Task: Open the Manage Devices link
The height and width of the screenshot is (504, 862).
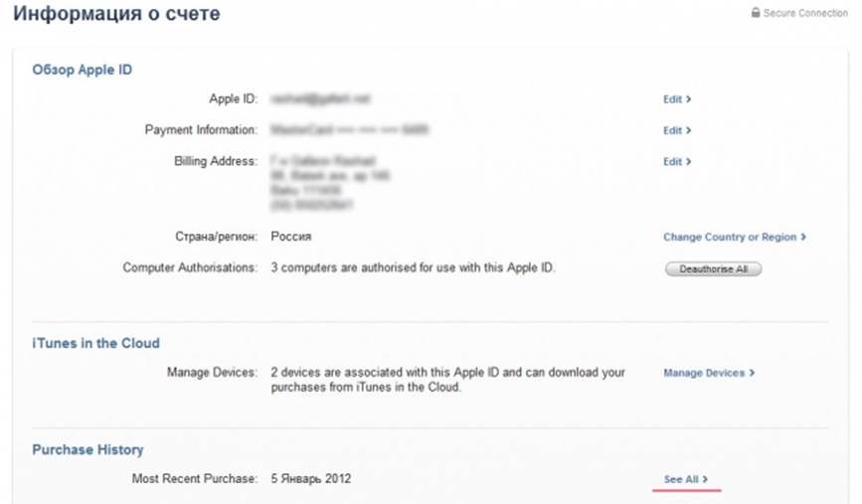Action: 709,373
